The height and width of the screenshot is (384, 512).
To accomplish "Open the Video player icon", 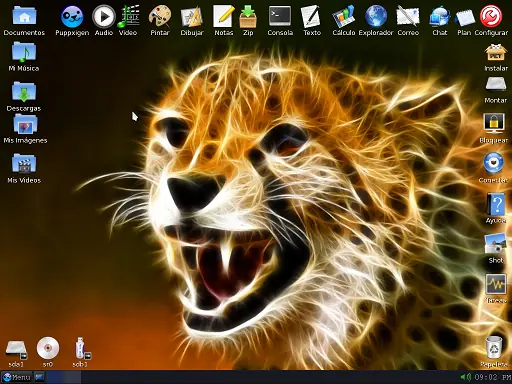I will coord(128,16).
